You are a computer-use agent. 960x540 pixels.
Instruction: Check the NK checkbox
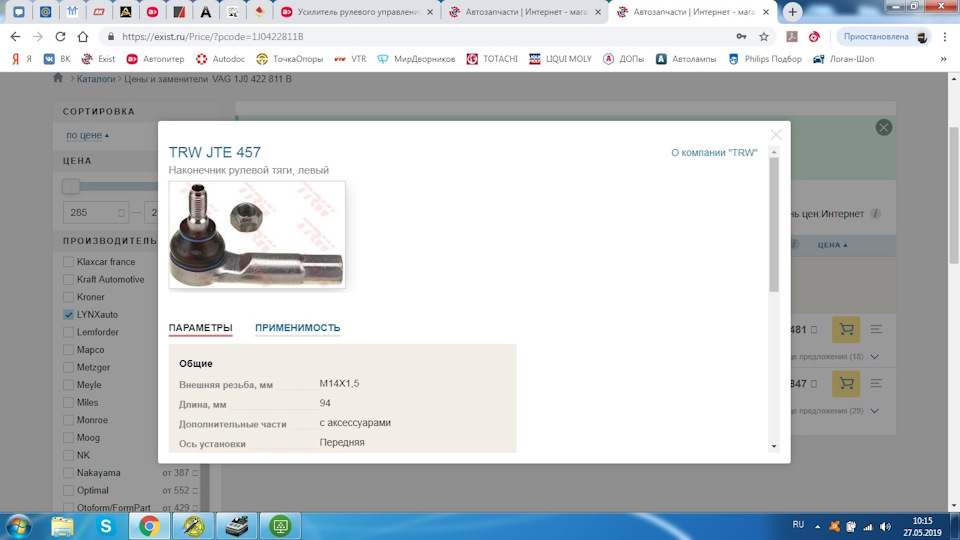click(x=68, y=456)
